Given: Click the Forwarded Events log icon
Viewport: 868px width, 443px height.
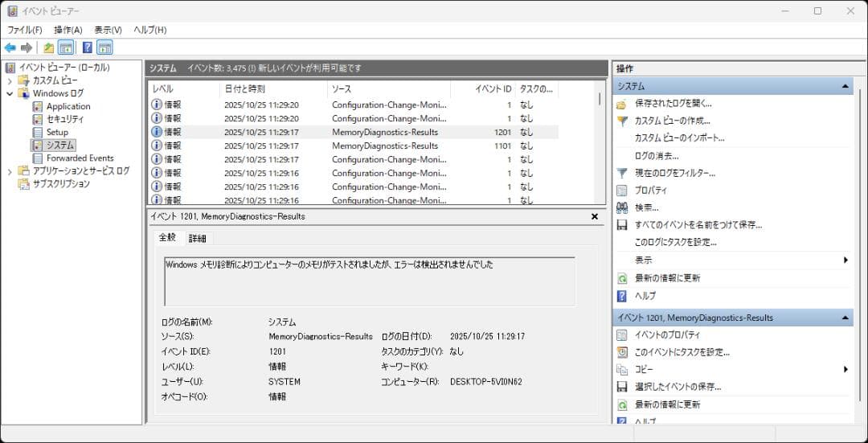Looking at the screenshot, I should pos(37,158).
